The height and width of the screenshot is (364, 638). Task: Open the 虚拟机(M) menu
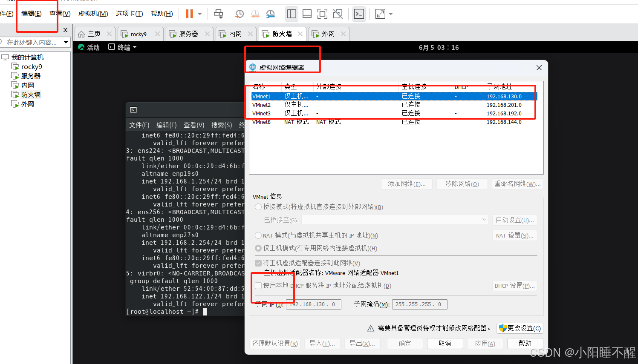(x=93, y=14)
